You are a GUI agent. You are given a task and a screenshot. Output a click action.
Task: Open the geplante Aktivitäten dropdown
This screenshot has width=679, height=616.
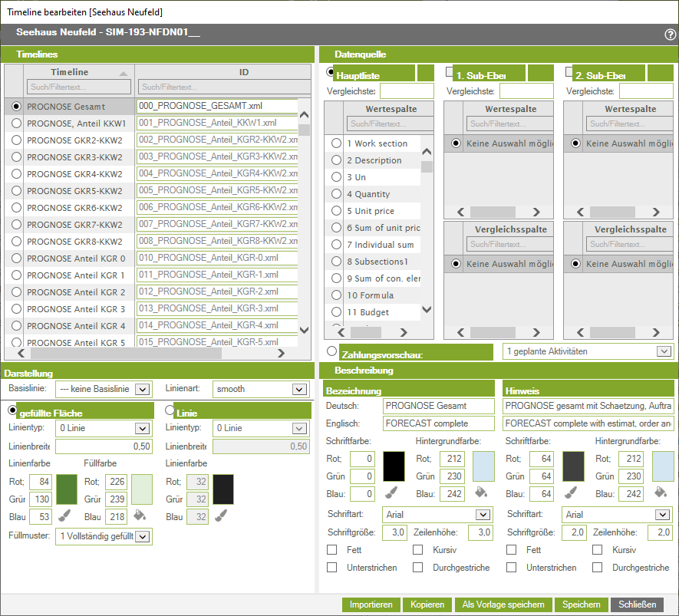coord(663,351)
